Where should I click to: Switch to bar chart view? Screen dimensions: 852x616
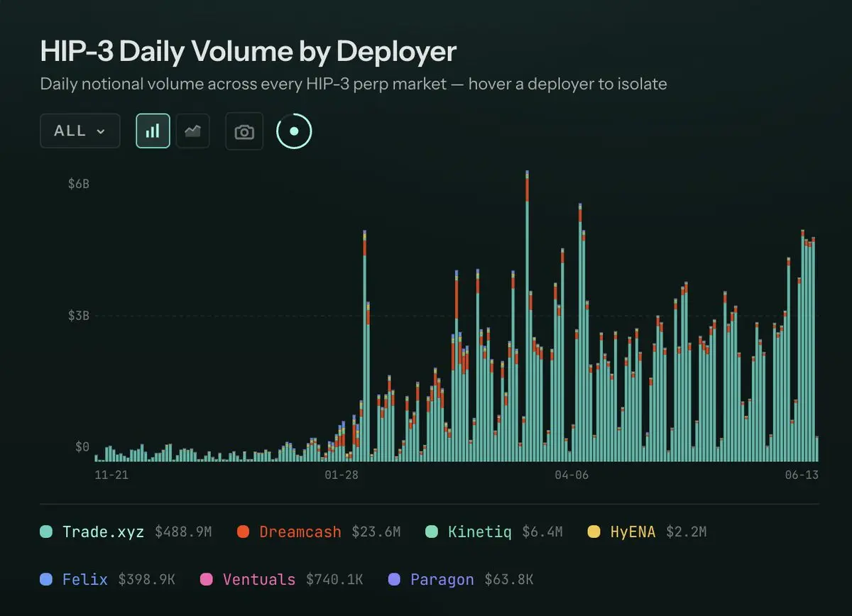click(153, 131)
